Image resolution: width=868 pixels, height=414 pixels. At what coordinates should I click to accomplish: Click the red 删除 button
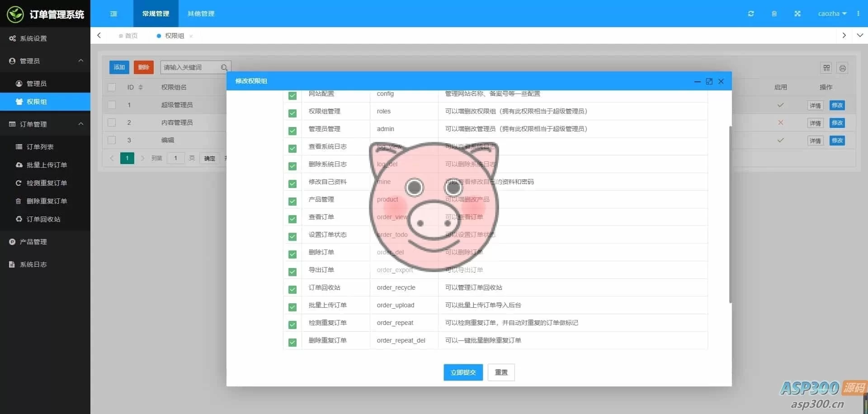point(144,67)
